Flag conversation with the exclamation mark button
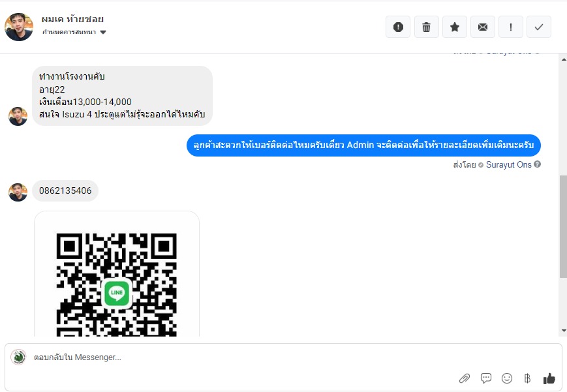This screenshot has height=392, width=567. coord(511,27)
